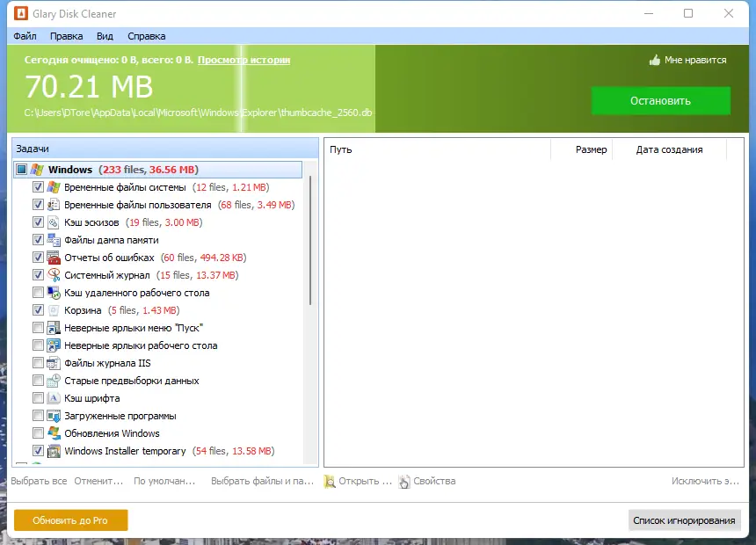Screen dimensions: 756x545
Task: Click the Windows Installer temporary row icon
Action: click(54, 451)
